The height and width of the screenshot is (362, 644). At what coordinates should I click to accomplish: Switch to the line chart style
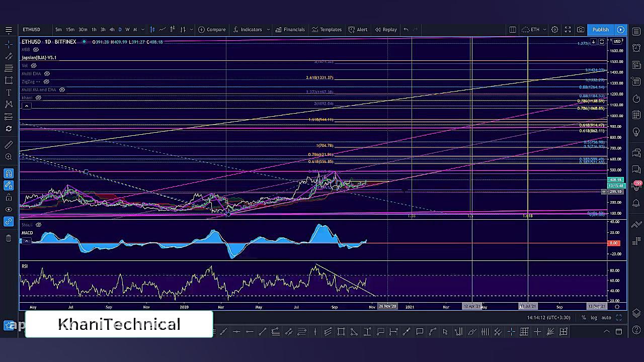[162, 30]
